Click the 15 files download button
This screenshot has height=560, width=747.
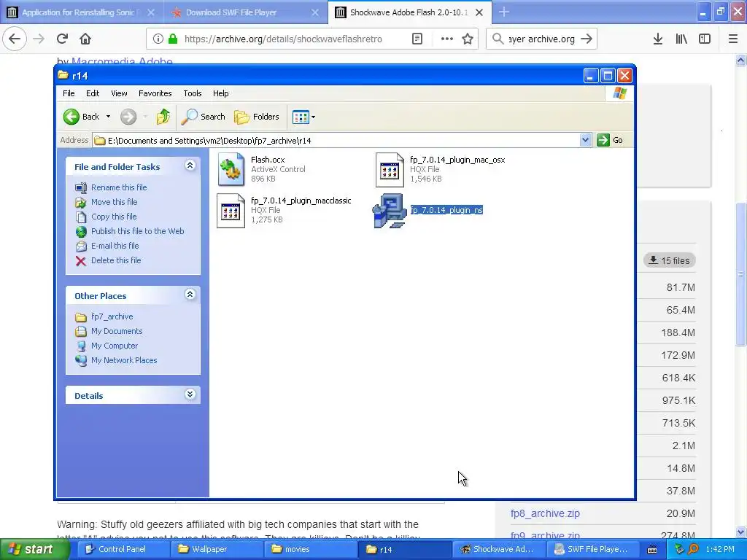click(x=670, y=260)
